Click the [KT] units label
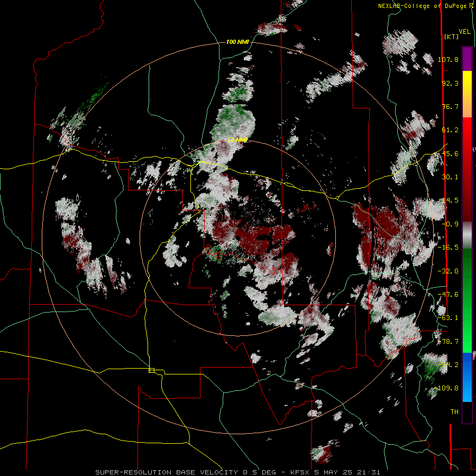The image size is (476, 476). [451, 36]
